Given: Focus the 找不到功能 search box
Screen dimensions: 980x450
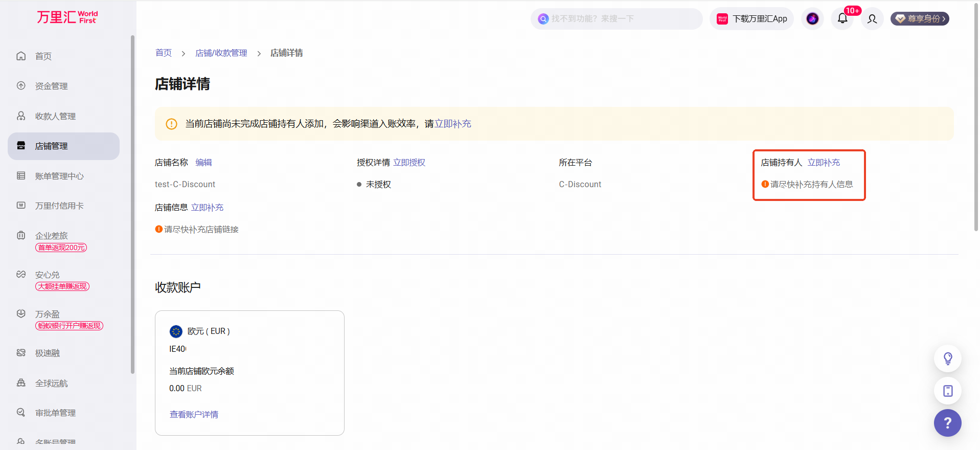Looking at the screenshot, I should coord(617,19).
